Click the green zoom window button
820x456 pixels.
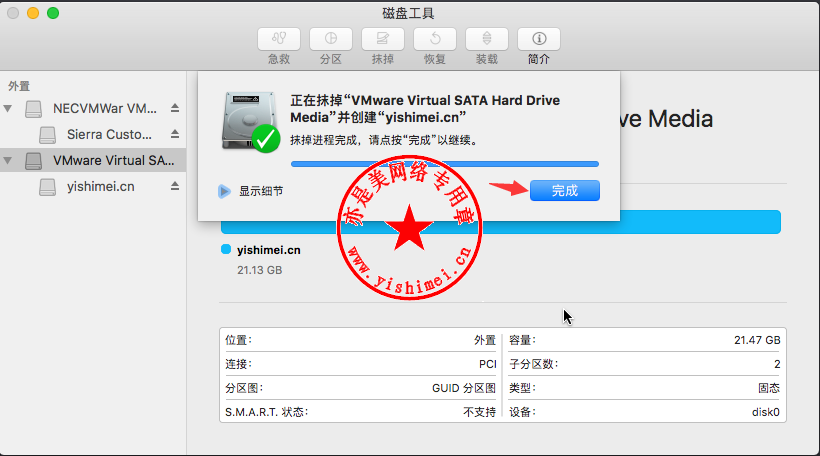click(53, 13)
